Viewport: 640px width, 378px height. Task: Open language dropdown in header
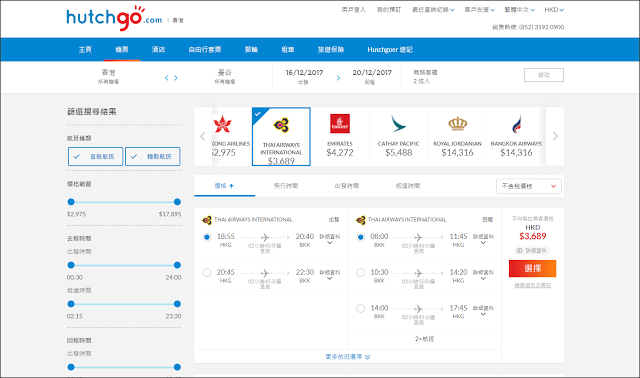click(519, 9)
